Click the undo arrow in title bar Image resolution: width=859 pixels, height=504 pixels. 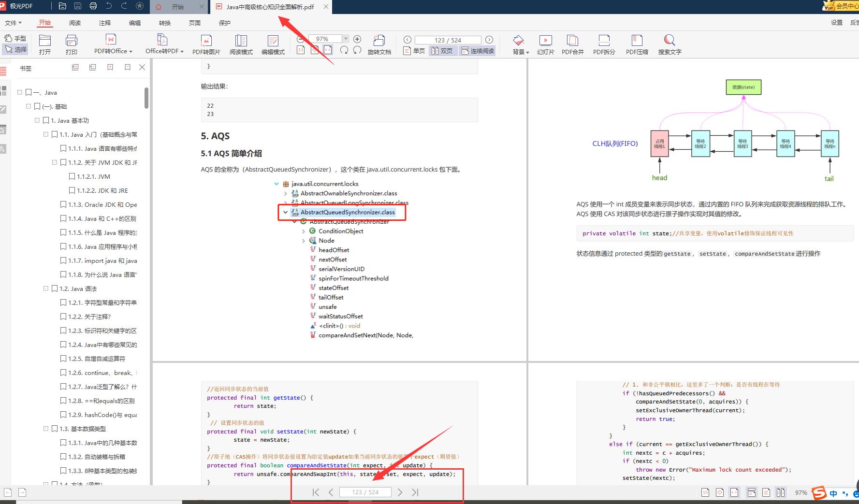[109, 6]
